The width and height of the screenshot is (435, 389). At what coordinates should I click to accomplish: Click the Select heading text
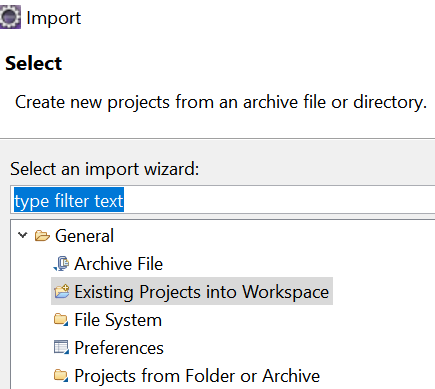tap(34, 63)
